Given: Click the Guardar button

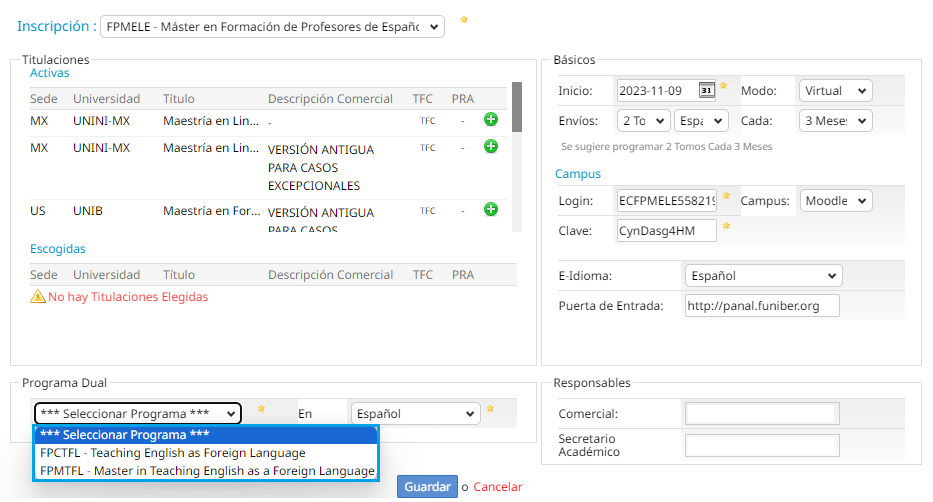Looking at the screenshot, I should click(427, 487).
